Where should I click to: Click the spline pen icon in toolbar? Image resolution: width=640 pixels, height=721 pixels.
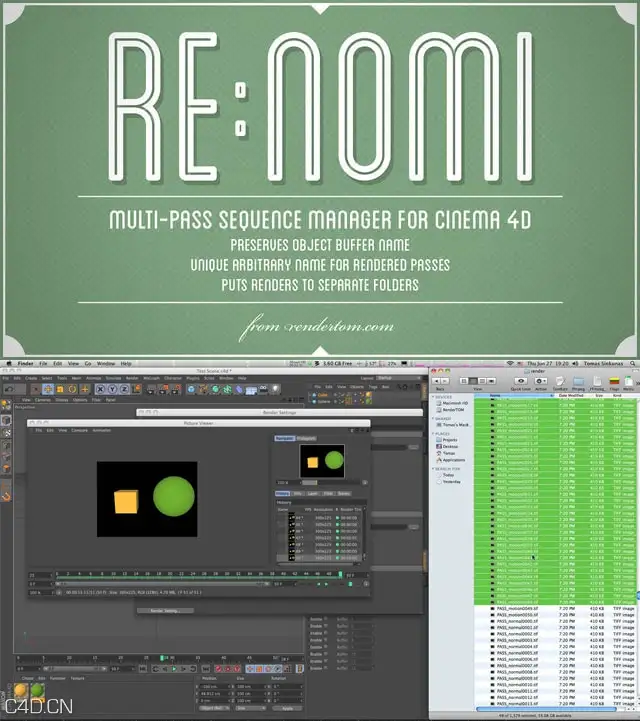point(203,389)
